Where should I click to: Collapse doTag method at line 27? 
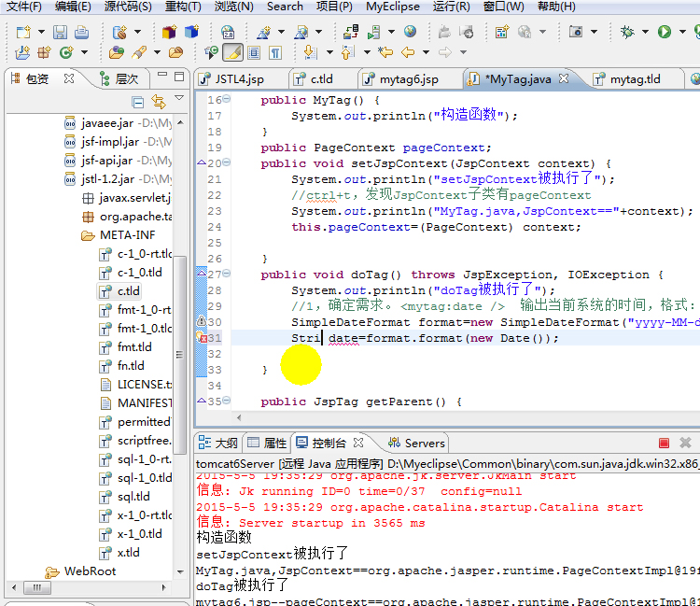[227, 274]
